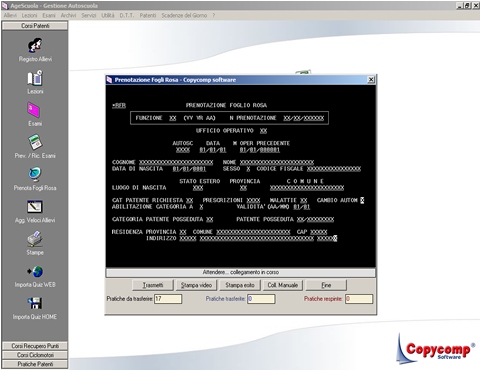Open the Allievi menu
Viewport: 480px width, 370px height.
coord(10,15)
